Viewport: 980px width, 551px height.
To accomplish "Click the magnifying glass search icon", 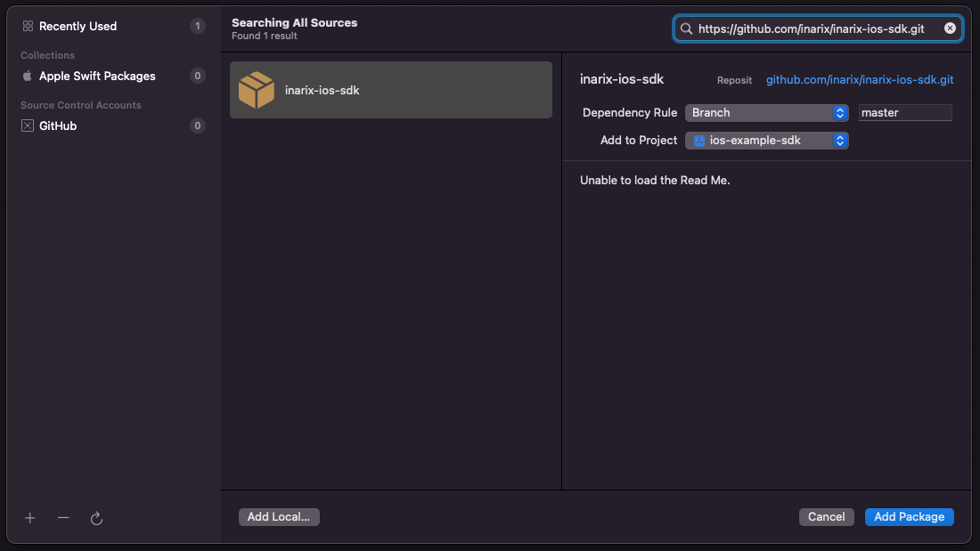I will point(686,28).
